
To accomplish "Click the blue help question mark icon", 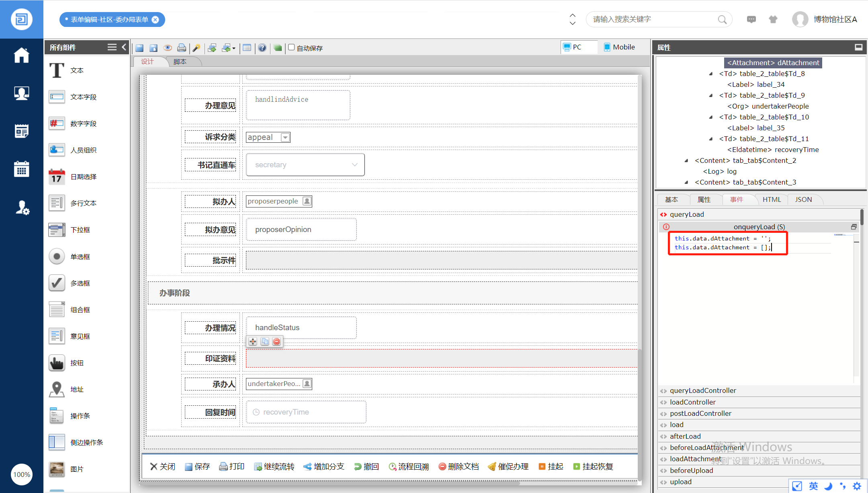I will (262, 48).
